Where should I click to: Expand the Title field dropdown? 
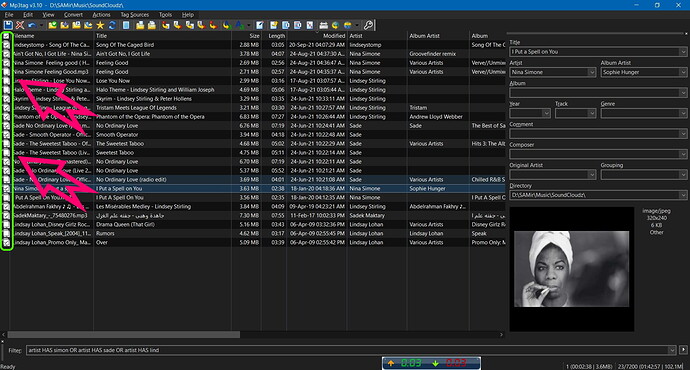[683, 51]
